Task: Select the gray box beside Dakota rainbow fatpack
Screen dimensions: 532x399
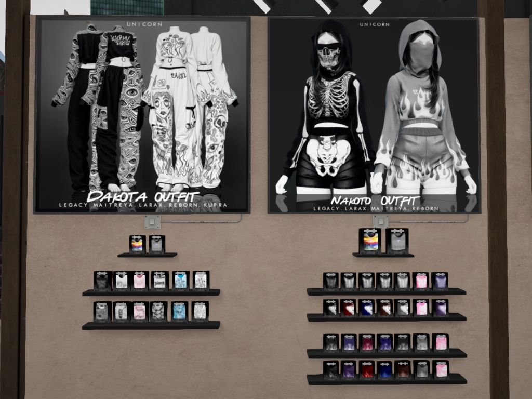Action: (x=156, y=244)
